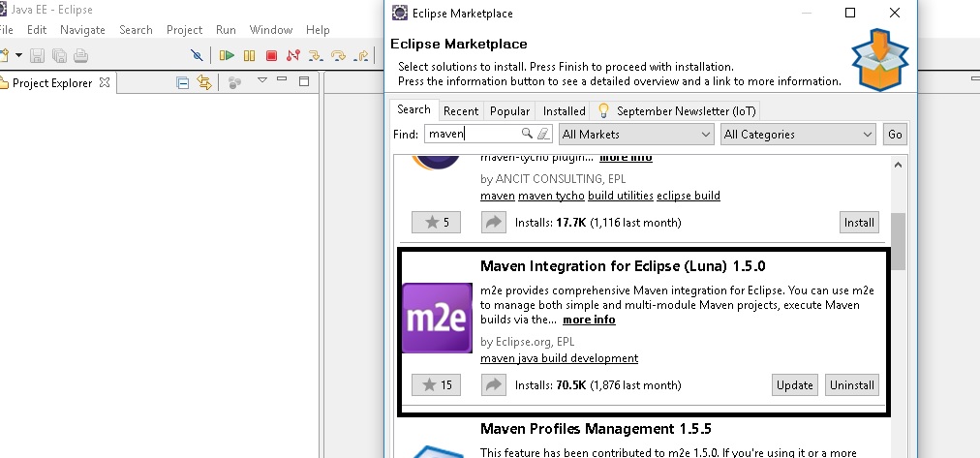Click the eclipse build tag link
The image size is (980, 458).
[689, 196]
